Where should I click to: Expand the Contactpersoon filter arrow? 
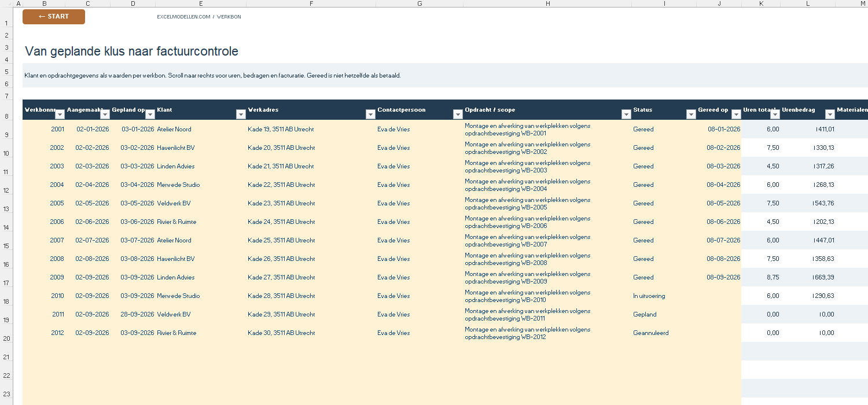[x=458, y=115]
